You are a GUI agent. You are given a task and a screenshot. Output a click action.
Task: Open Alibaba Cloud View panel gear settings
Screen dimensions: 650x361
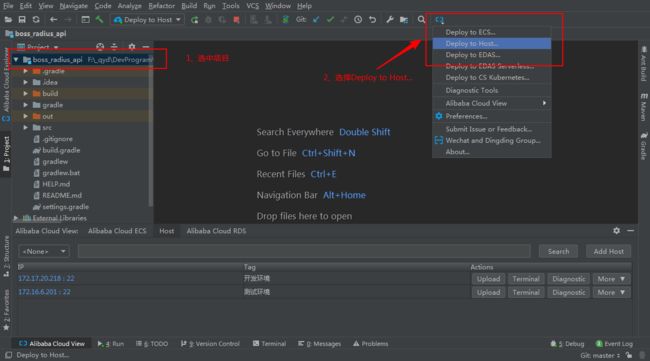616,231
